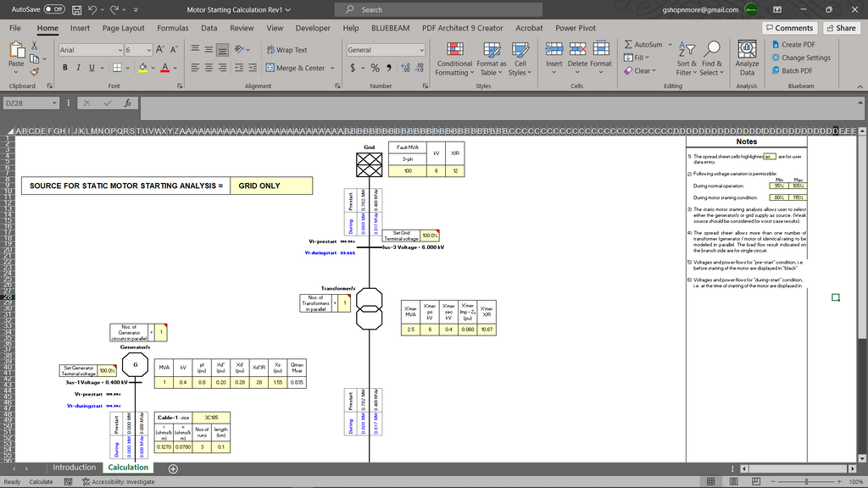Cut selection with scissors icon
Screen dimensions: 868x488
(x=34, y=46)
